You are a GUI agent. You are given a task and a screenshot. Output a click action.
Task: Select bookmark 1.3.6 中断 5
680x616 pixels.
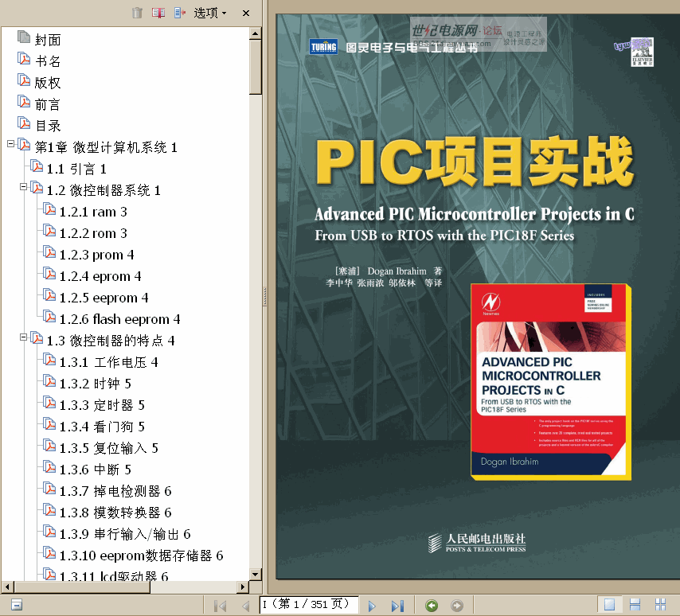95,470
